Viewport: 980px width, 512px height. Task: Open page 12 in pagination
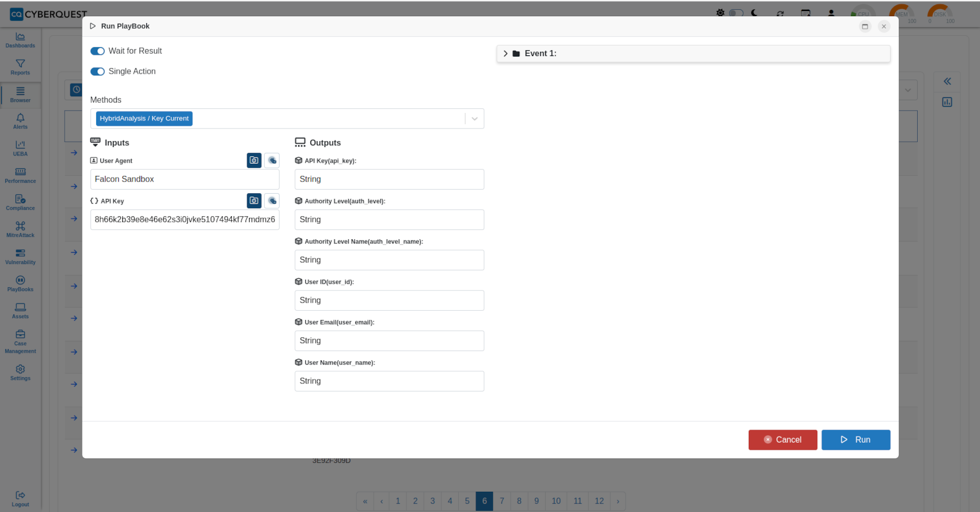(600, 501)
